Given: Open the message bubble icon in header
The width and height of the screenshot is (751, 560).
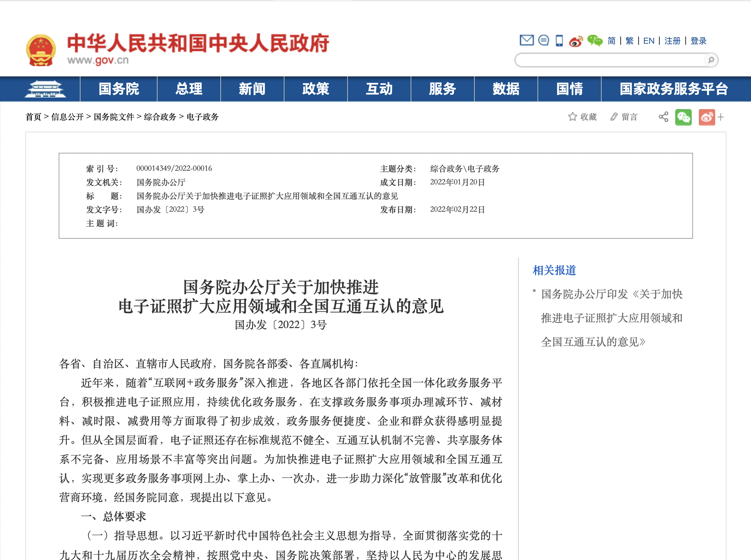Looking at the screenshot, I should (x=544, y=40).
